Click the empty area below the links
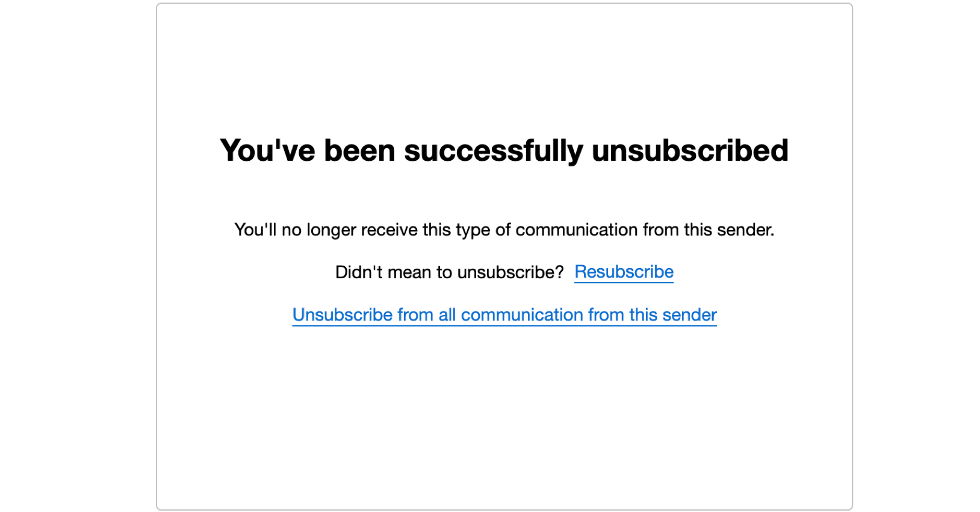The width and height of the screenshot is (980, 512). pyautogui.click(x=504, y=392)
